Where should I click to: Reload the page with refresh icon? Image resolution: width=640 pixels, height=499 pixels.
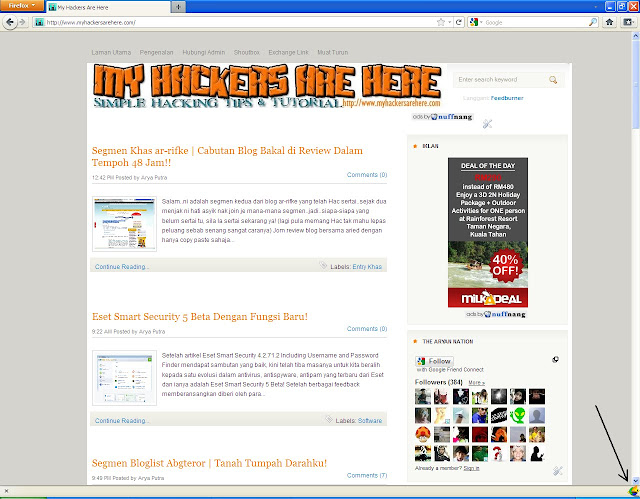coord(459,22)
